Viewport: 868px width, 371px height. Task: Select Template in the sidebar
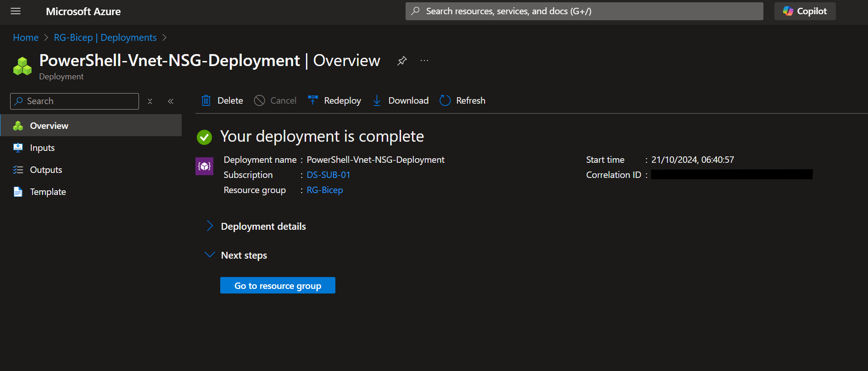click(48, 192)
